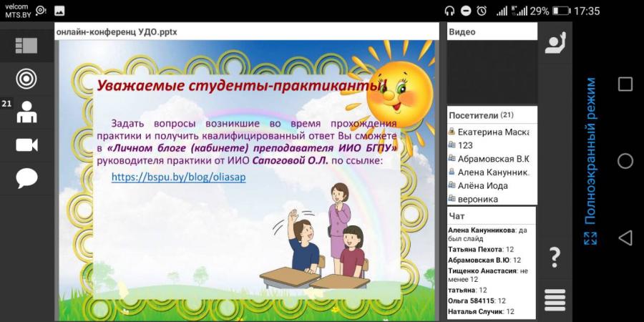Open the chat speech bubble icon
This screenshot has width=644, height=322.
click(x=26, y=179)
